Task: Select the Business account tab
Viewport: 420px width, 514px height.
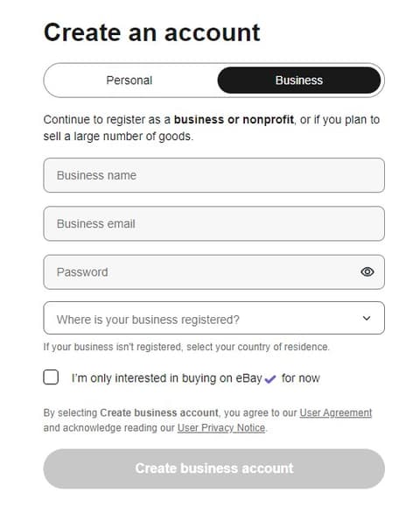Action: [x=298, y=81]
